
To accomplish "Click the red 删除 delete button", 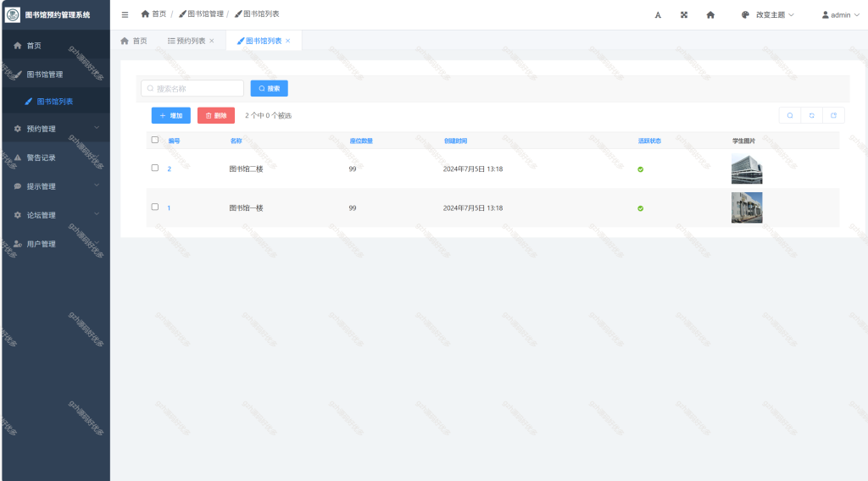I will (216, 115).
